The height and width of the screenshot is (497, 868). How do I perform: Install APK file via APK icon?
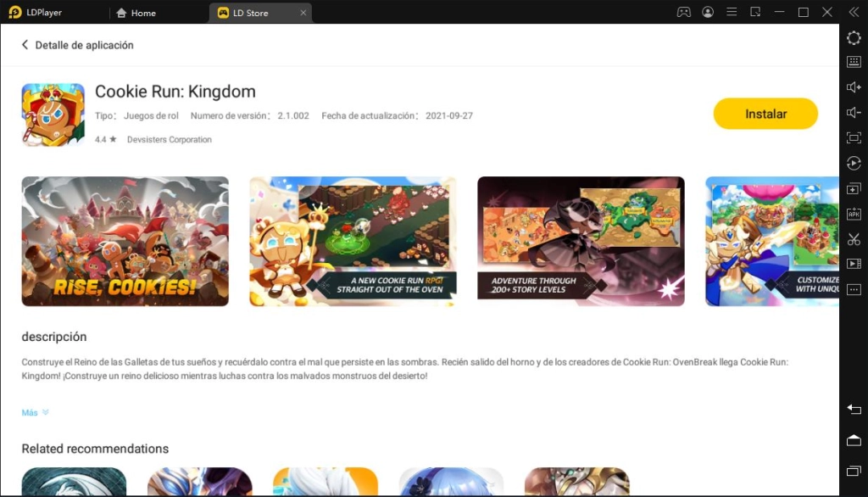tap(854, 214)
